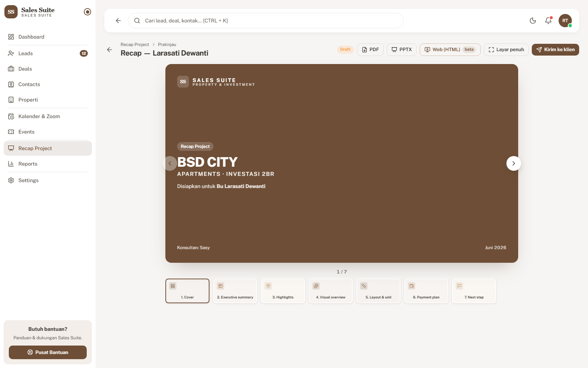Click Butuh bantuan? heading
Image resolution: width=588 pixels, height=368 pixels.
click(48, 329)
